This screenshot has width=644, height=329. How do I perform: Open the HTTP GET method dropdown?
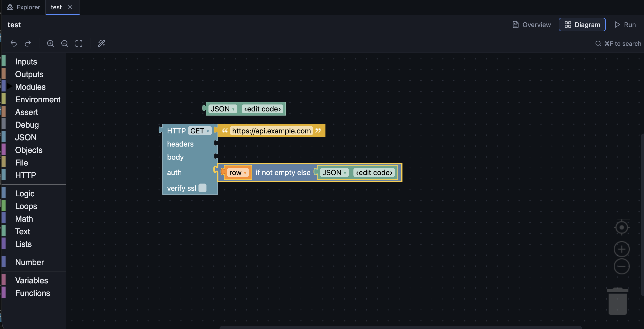click(200, 131)
